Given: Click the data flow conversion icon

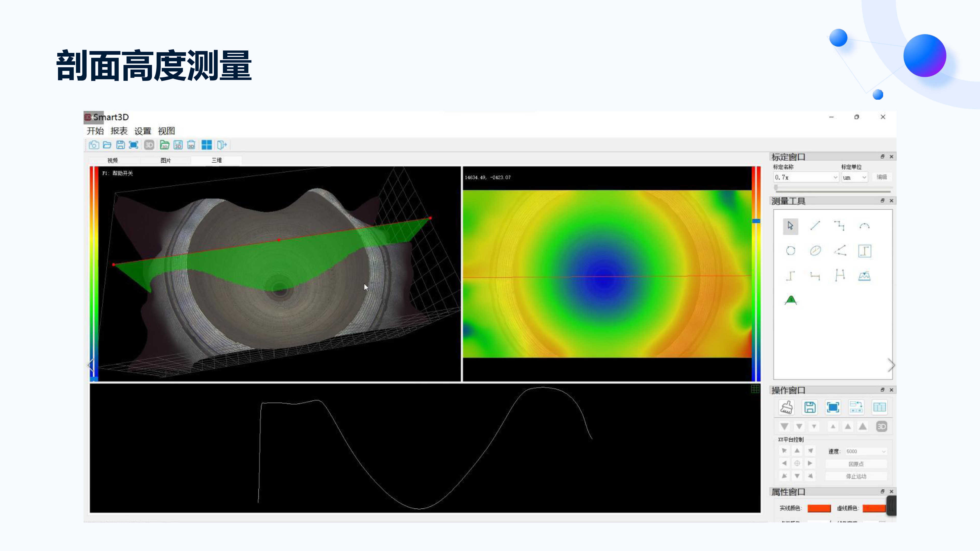Looking at the screenshot, I should 856,407.
